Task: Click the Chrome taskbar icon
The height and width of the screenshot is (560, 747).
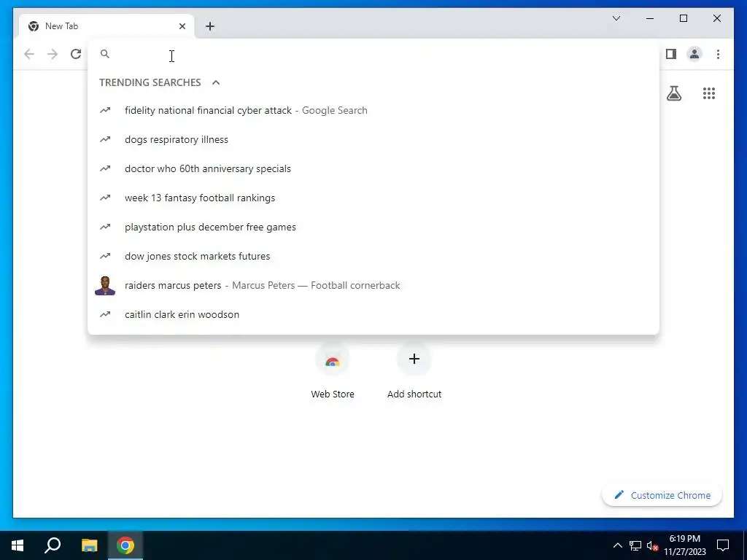Action: tap(125, 545)
